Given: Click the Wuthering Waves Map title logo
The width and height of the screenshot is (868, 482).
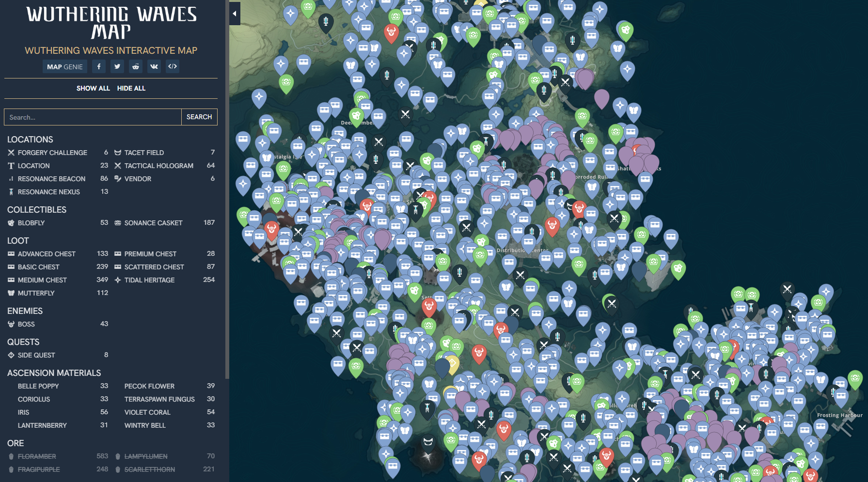Looking at the screenshot, I should coord(111,22).
